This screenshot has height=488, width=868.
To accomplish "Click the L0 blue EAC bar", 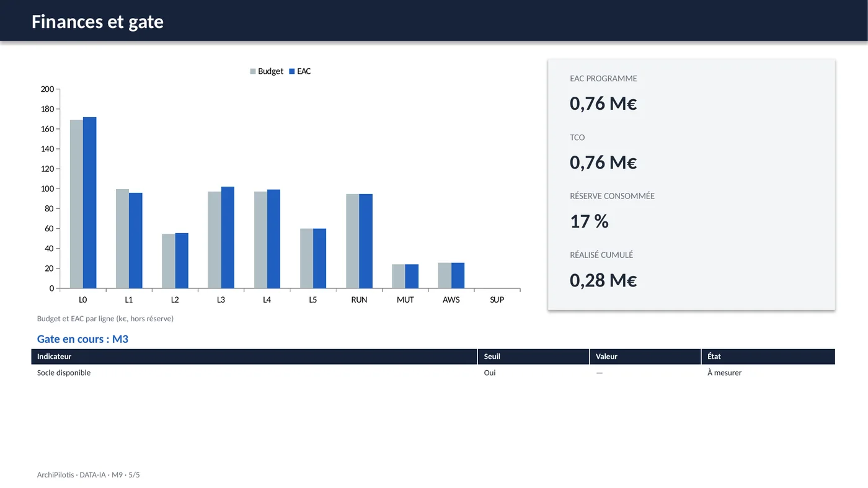I will pos(89,203).
